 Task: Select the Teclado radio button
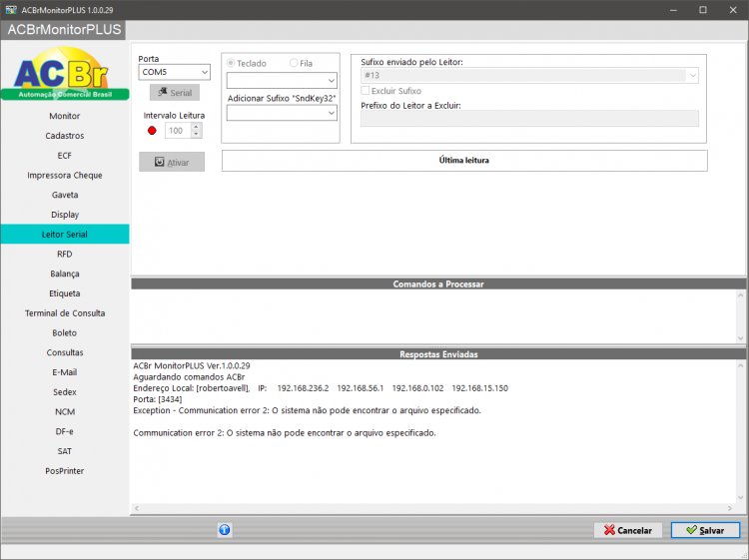click(x=231, y=63)
